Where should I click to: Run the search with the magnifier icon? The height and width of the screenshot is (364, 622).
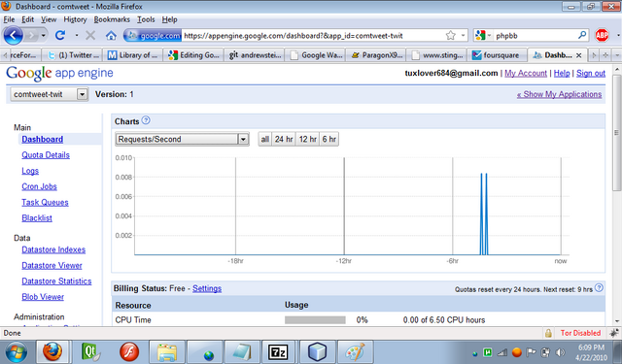[582, 35]
